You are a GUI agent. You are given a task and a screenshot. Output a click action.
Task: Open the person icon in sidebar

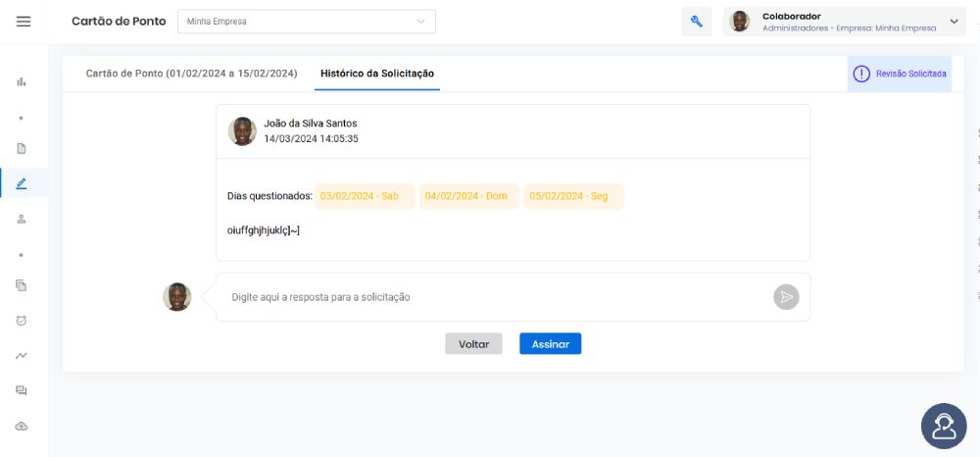coord(22,219)
